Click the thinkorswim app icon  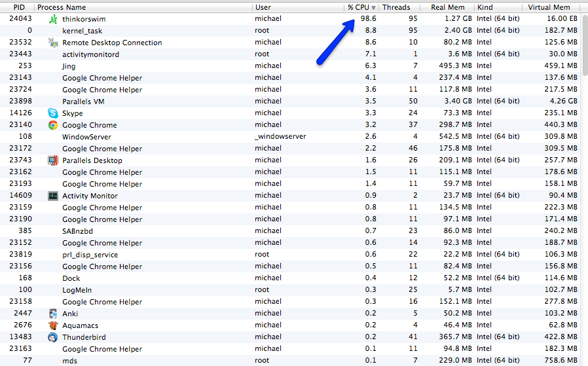point(53,19)
